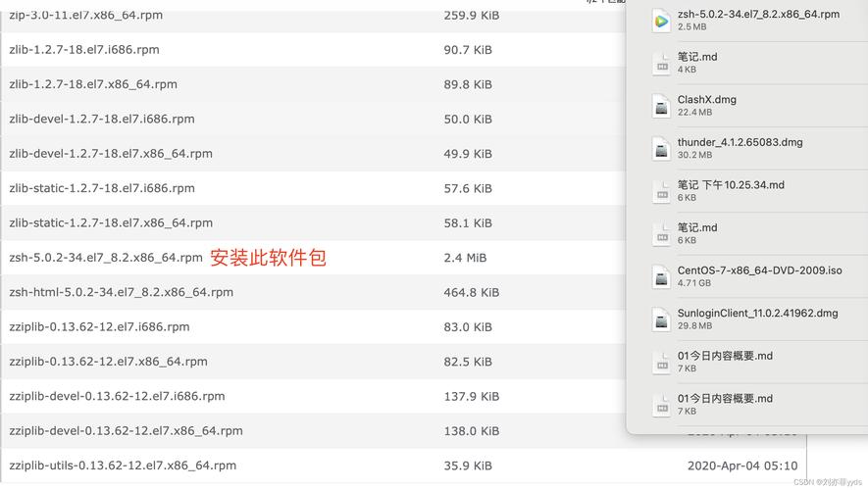
Task: Click the 2020-Apr-04 05:10 date of zziplib-utils
Action: click(x=742, y=465)
